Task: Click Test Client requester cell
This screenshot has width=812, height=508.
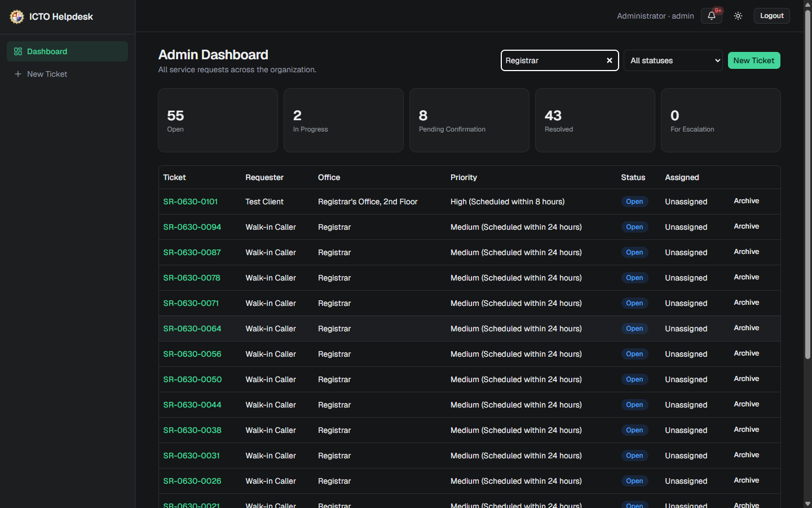Action: [264, 202]
